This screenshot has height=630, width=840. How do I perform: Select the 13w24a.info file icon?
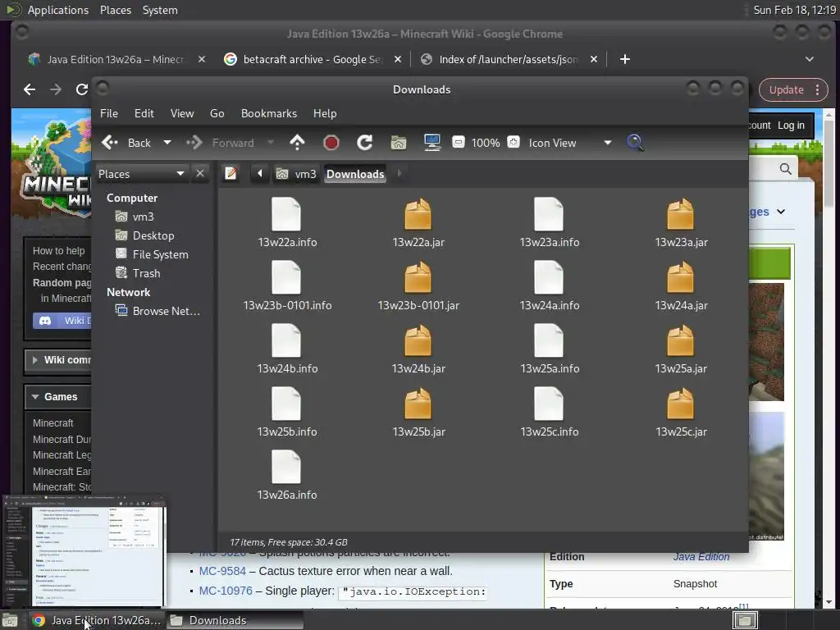tap(549, 277)
